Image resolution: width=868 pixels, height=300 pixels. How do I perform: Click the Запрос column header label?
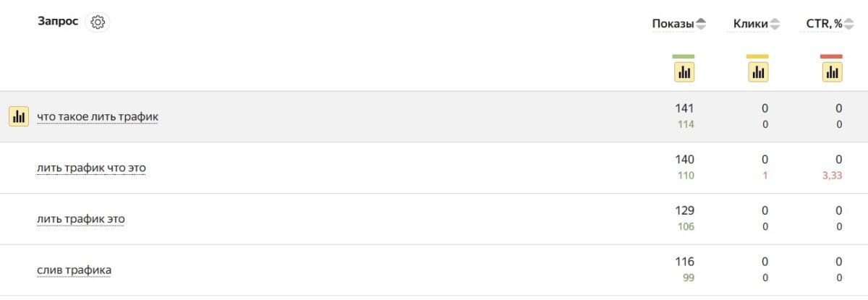(57, 22)
